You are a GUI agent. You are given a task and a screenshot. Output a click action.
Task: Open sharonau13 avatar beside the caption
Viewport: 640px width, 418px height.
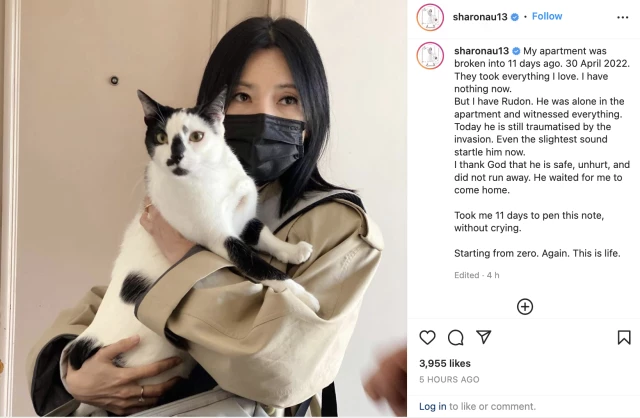click(x=430, y=56)
